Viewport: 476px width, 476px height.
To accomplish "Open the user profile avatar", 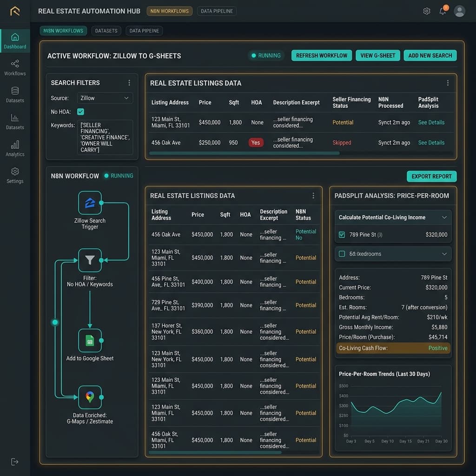I will [459, 11].
